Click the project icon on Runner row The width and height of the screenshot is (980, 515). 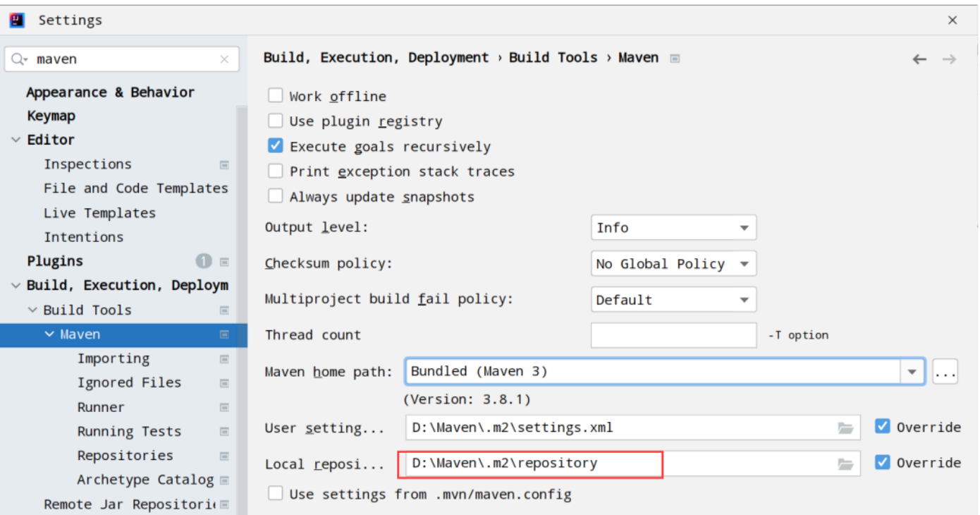point(224,408)
